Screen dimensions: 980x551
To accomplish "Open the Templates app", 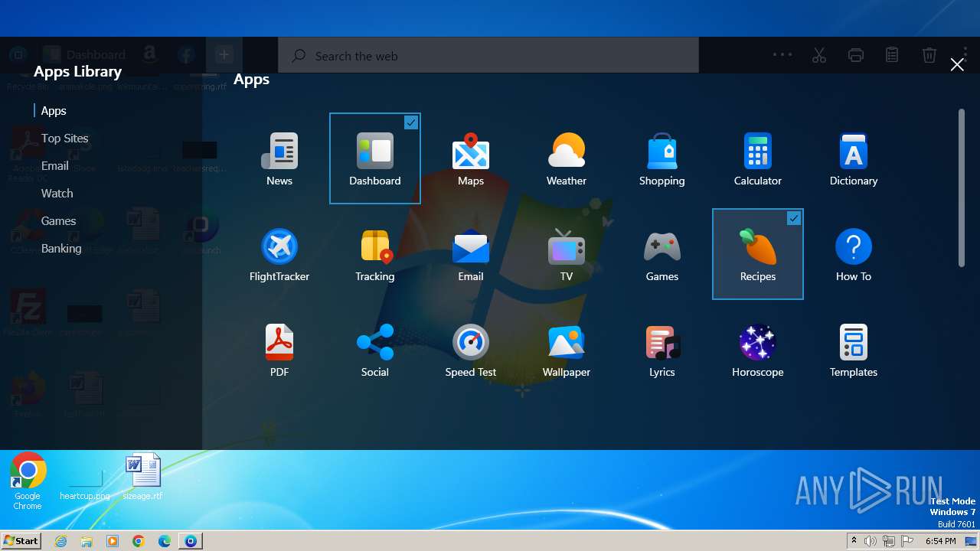I will (x=854, y=350).
